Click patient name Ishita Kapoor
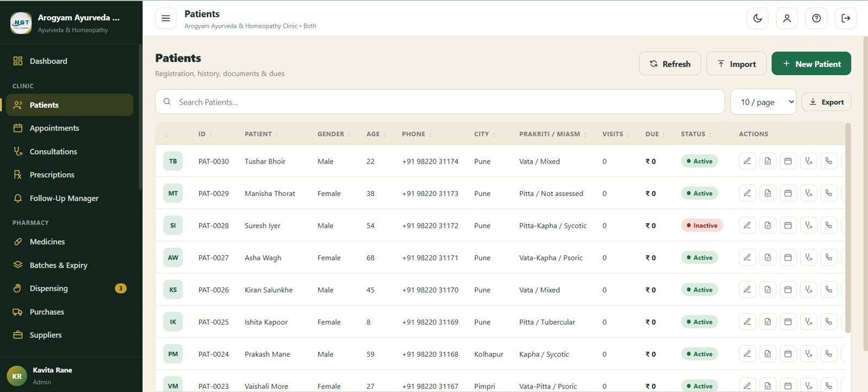This screenshot has width=868, height=392. [x=266, y=322]
